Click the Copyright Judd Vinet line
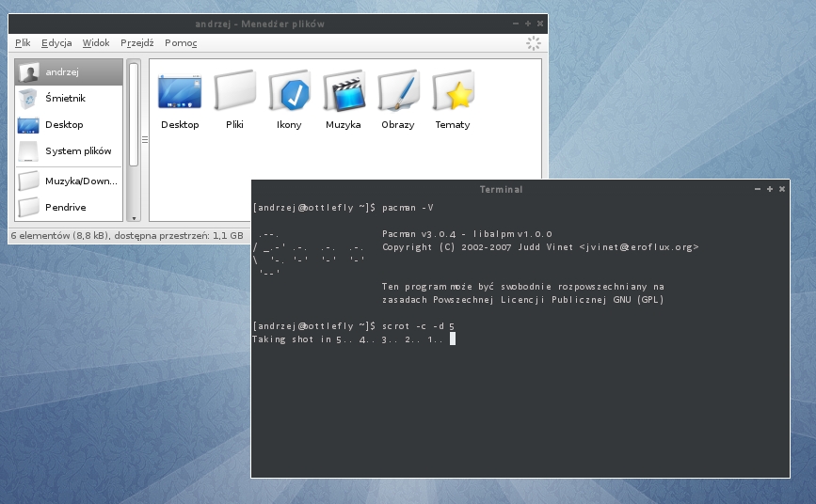 pyautogui.click(x=540, y=247)
